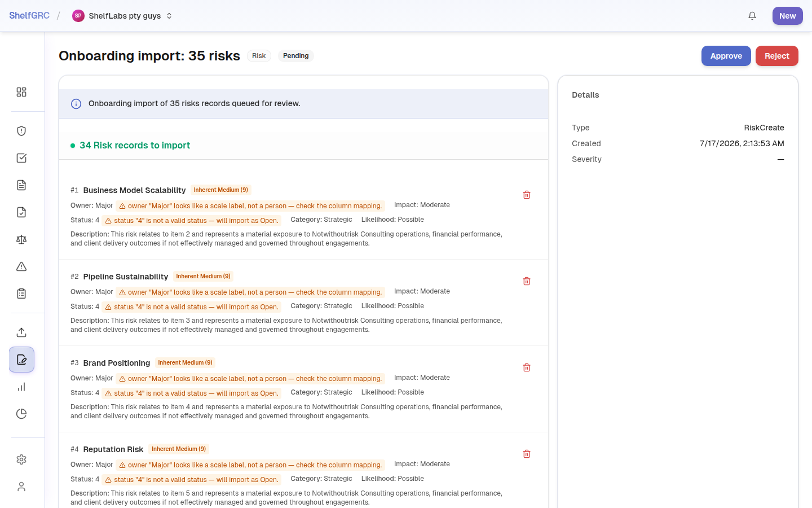Select the "Business Model Scalability" risk title
This screenshot has width=812, height=508.
point(134,190)
